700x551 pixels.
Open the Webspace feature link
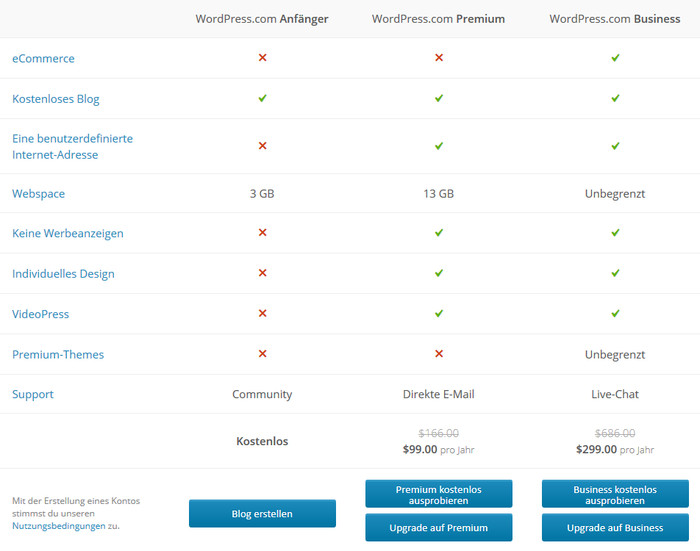click(38, 194)
